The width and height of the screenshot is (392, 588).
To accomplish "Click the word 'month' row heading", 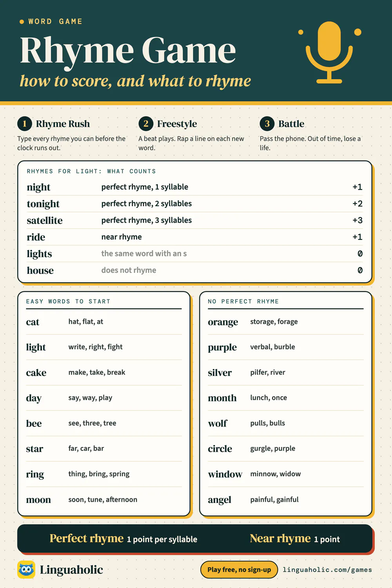I will pyautogui.click(x=222, y=398).
